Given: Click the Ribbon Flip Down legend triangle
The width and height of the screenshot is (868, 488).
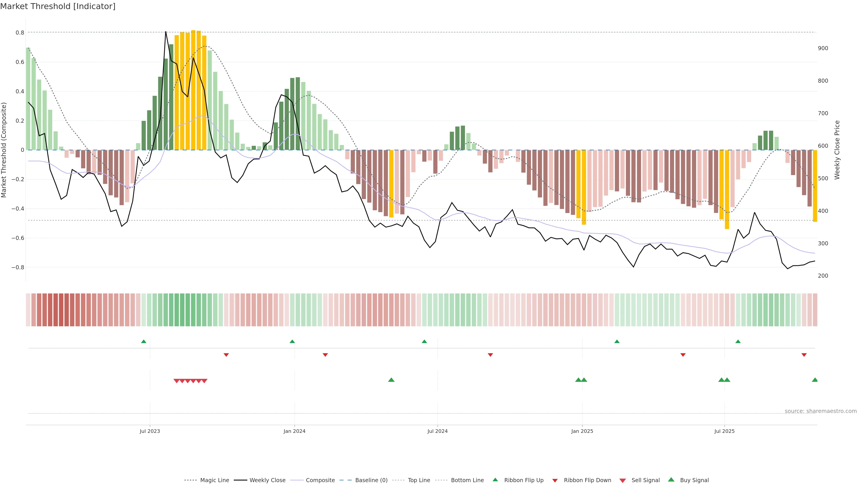Looking at the screenshot, I should pos(555,481).
